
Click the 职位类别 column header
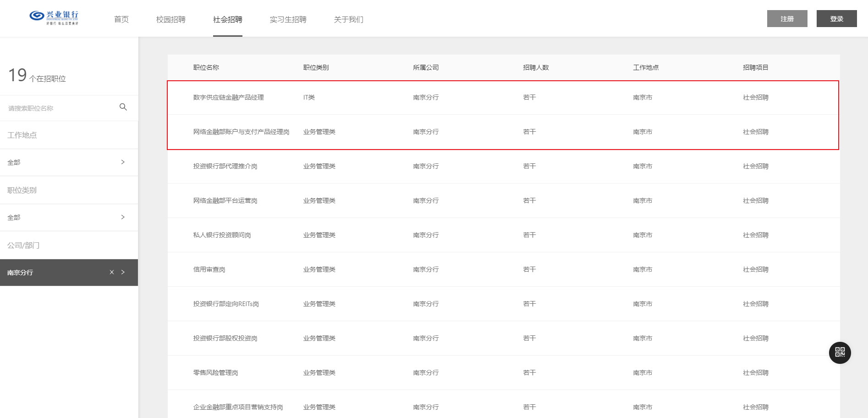point(316,67)
